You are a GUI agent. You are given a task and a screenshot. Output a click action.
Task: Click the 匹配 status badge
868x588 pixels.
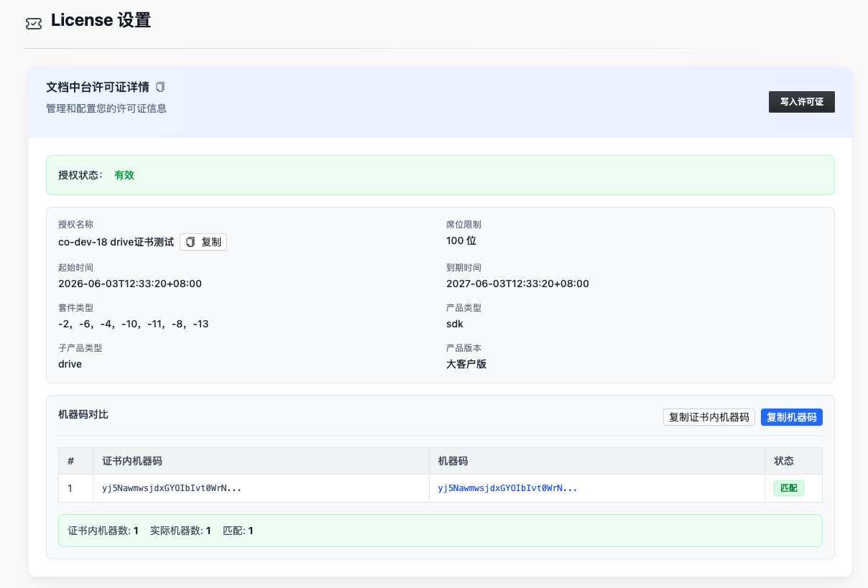[x=789, y=488]
